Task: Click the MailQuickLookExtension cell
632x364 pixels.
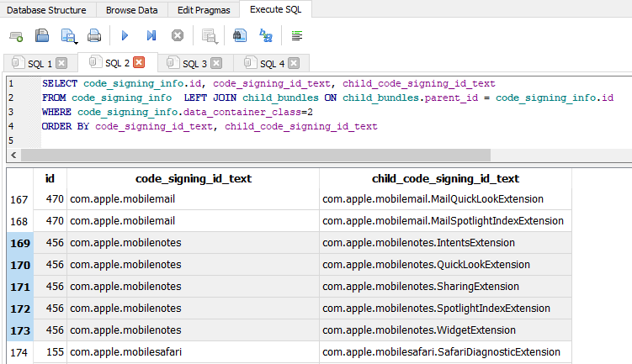Action: pos(445,199)
